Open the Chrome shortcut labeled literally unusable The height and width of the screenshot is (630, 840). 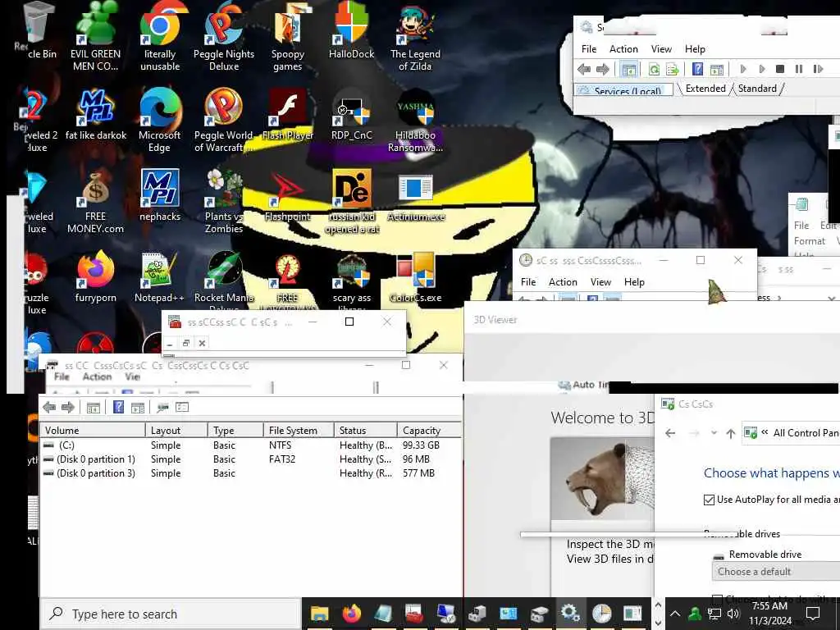(160, 36)
